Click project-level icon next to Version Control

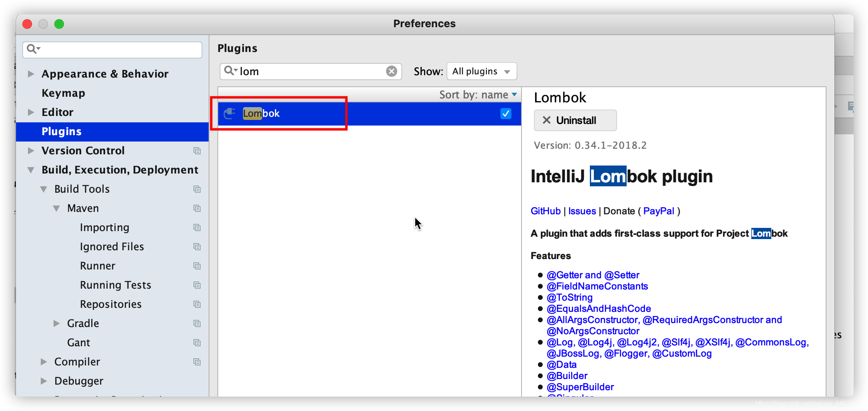[197, 151]
